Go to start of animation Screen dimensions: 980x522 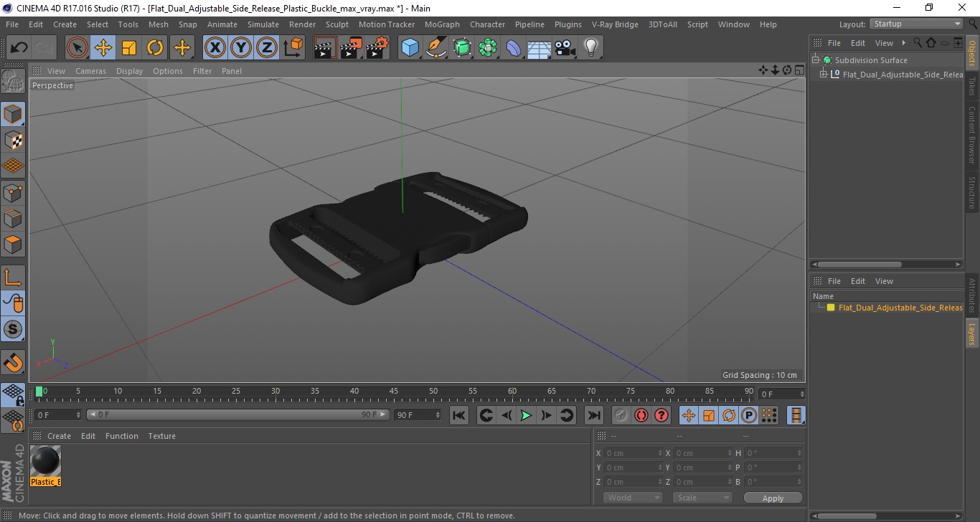[459, 415]
